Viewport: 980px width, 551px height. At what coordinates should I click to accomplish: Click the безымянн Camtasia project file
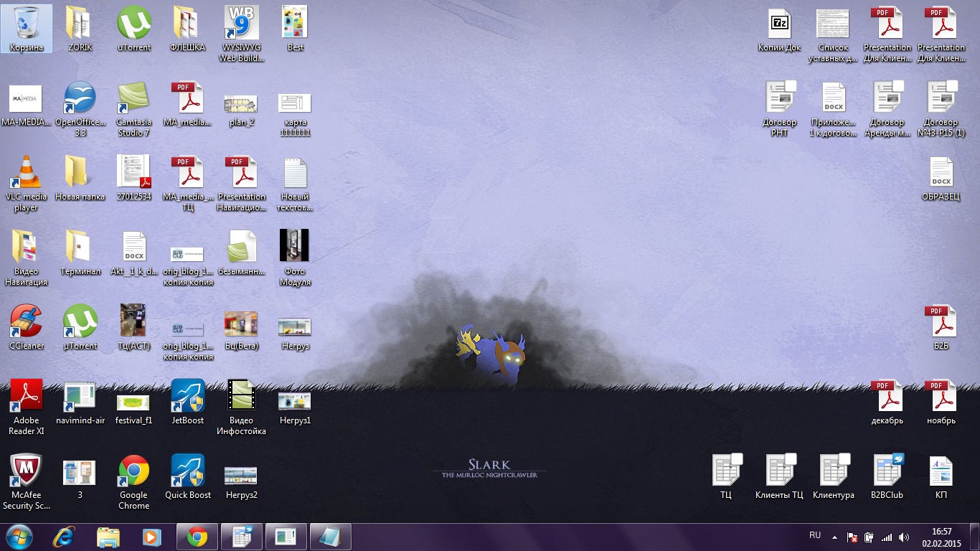pos(242,253)
